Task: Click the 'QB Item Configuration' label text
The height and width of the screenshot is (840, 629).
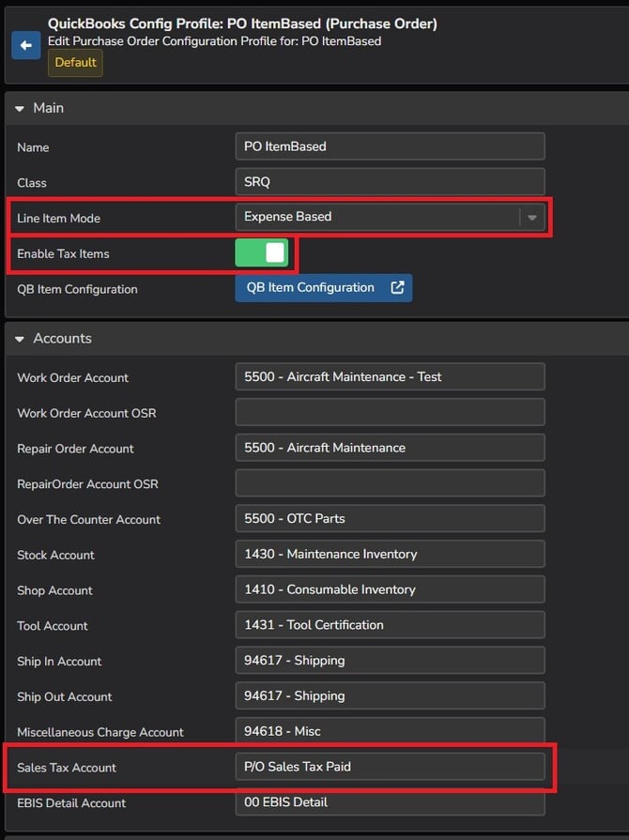Action: [x=77, y=289]
